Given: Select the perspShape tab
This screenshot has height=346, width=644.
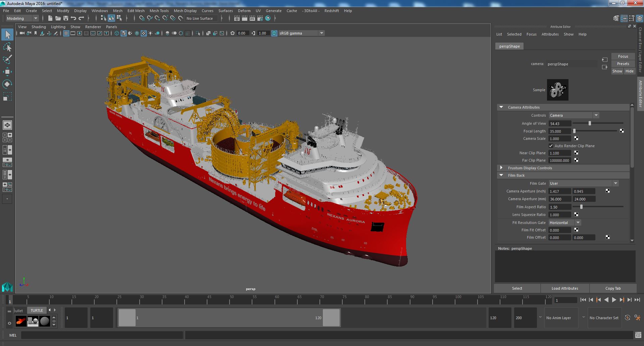Looking at the screenshot, I should coord(509,46).
